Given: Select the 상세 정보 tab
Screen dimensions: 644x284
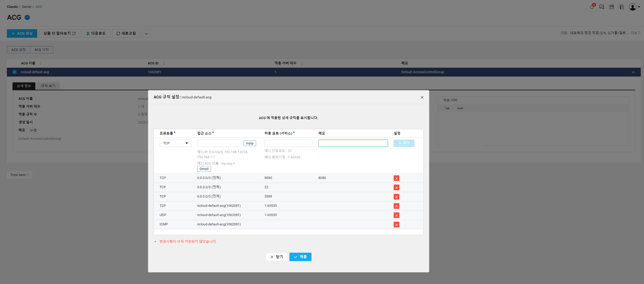Looking at the screenshot, I should pyautogui.click(x=24, y=86).
